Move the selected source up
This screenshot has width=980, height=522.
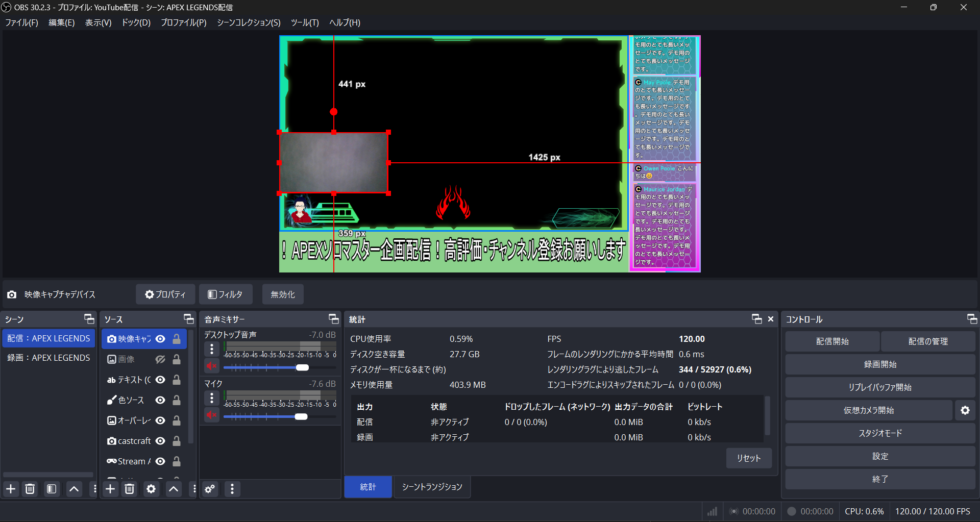(174, 489)
